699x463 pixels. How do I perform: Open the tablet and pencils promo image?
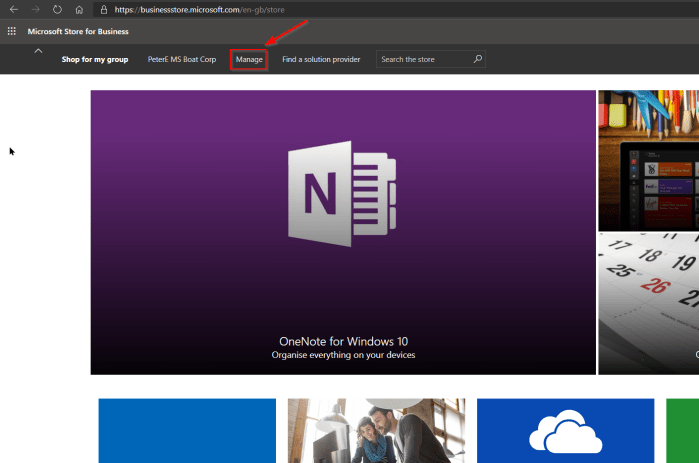pyautogui.click(x=648, y=160)
